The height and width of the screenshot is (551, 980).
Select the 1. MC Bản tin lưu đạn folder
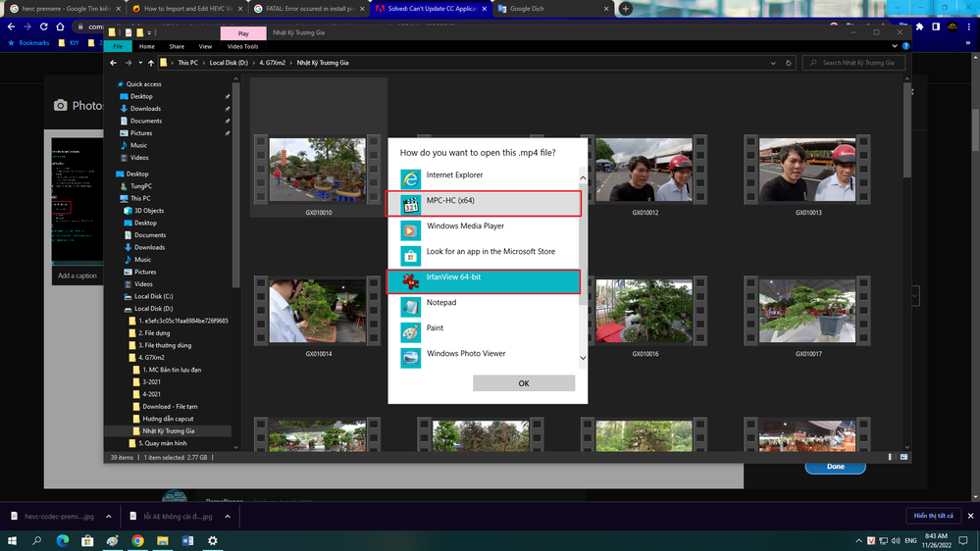pyautogui.click(x=172, y=370)
